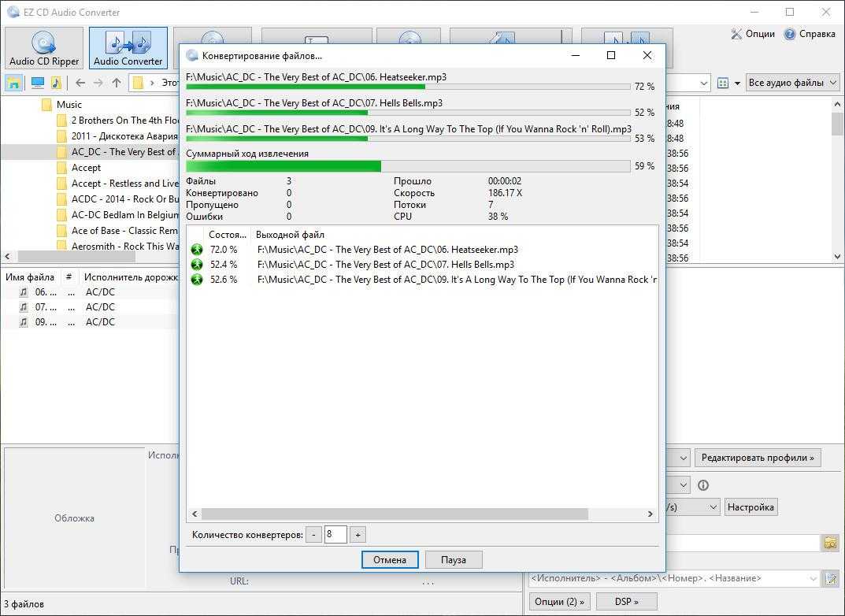The image size is (845, 616).
Task: Click the Выходной файл column header
Action: [290, 235]
